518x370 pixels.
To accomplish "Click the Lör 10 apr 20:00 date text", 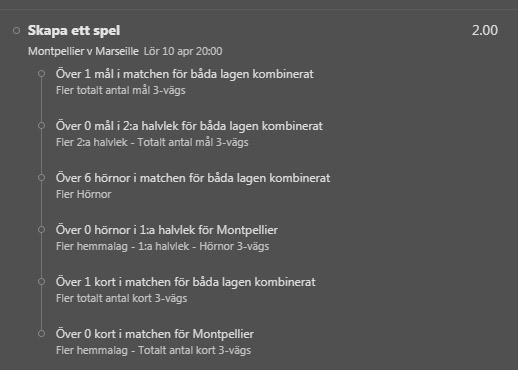I will [183, 51].
